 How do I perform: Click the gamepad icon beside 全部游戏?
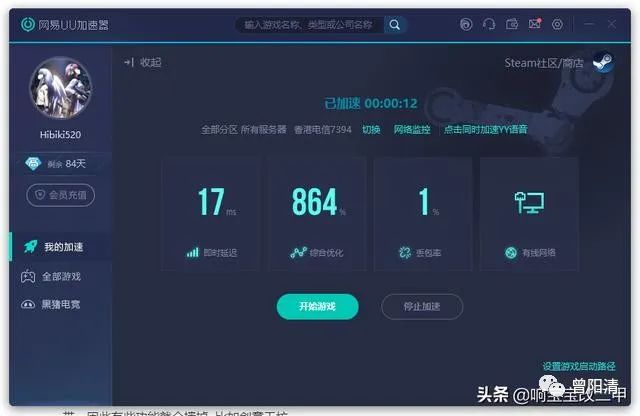28,276
